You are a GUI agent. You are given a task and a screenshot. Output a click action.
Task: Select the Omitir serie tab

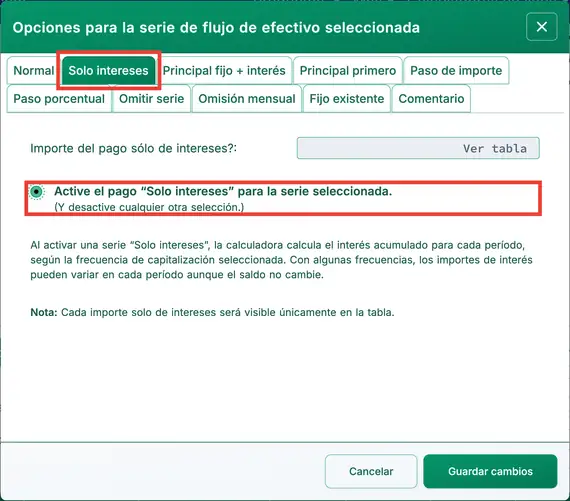[x=151, y=99]
